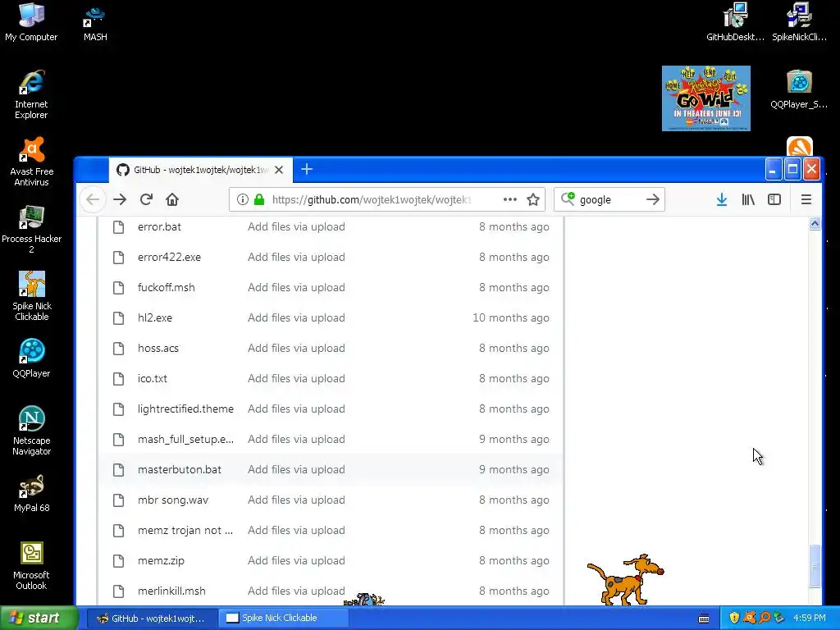
Task: Click the walking dog character
Action: coord(626,580)
